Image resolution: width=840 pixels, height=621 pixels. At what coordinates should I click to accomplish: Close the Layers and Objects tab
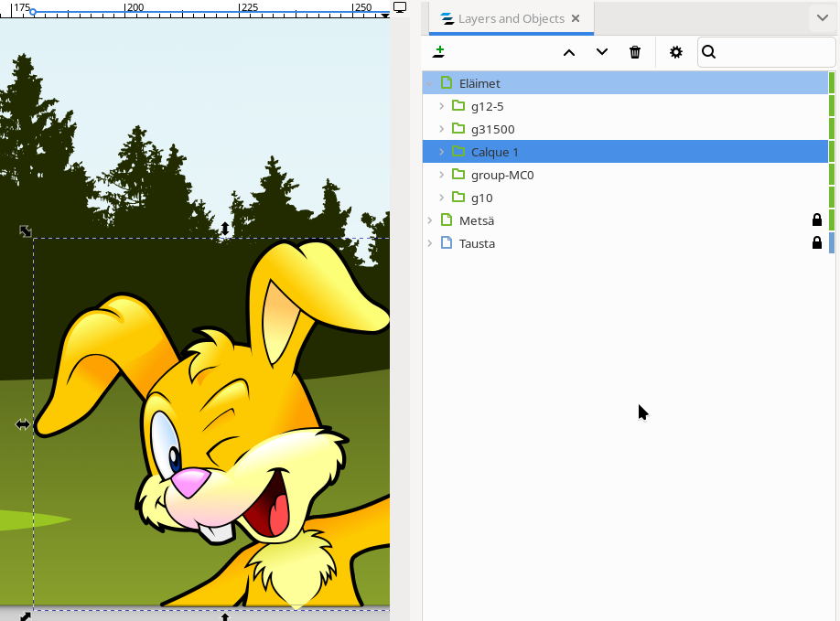pos(576,18)
